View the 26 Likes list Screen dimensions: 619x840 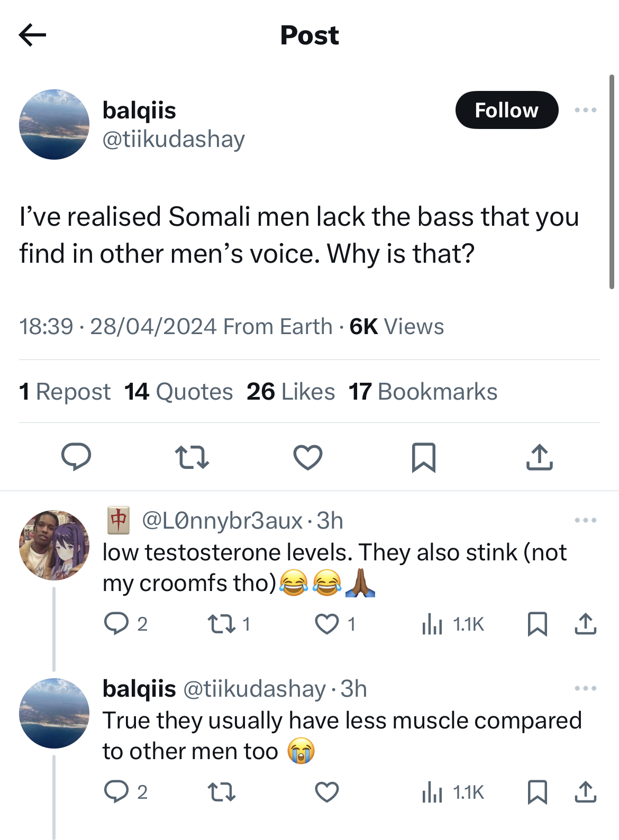[x=291, y=392]
